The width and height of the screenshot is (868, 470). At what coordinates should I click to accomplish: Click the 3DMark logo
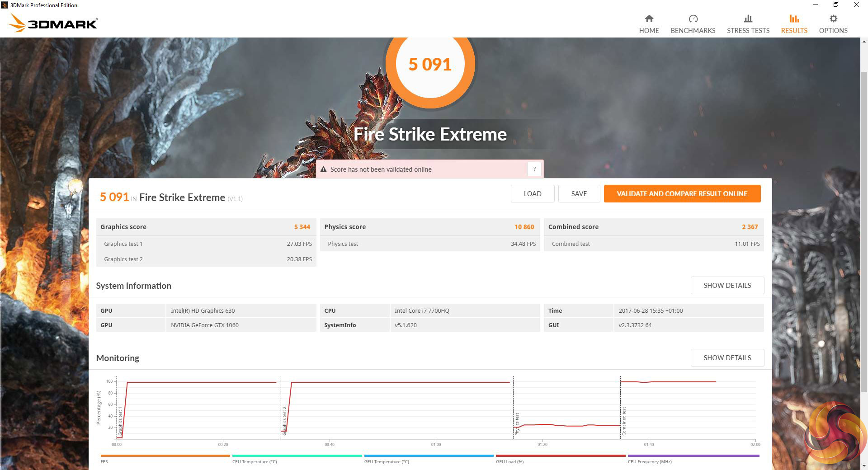click(x=52, y=23)
